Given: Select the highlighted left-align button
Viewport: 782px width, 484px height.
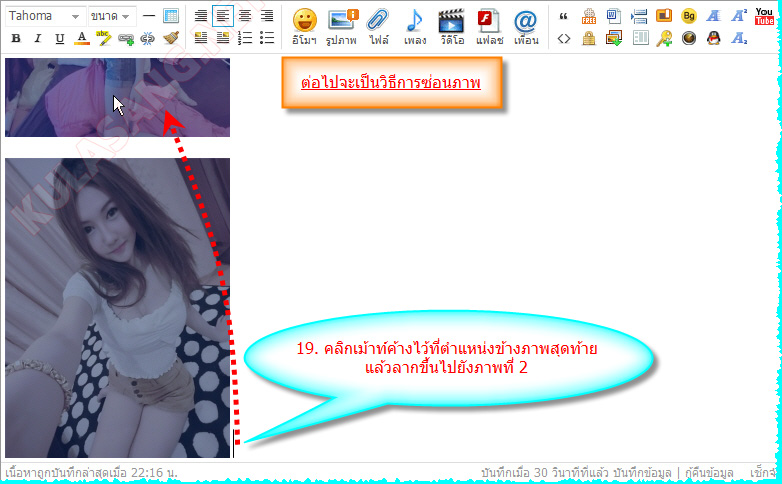Looking at the screenshot, I should (x=222, y=16).
